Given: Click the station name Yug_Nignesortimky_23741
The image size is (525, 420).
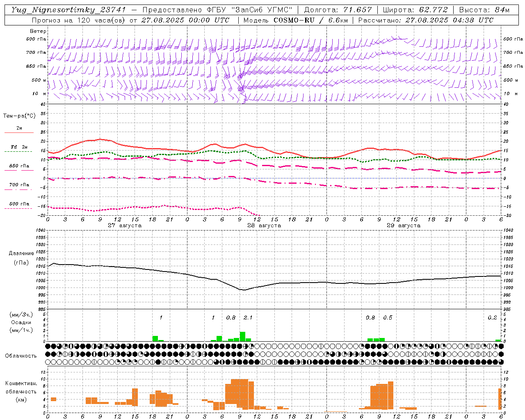Looking at the screenshot, I should [68, 10].
